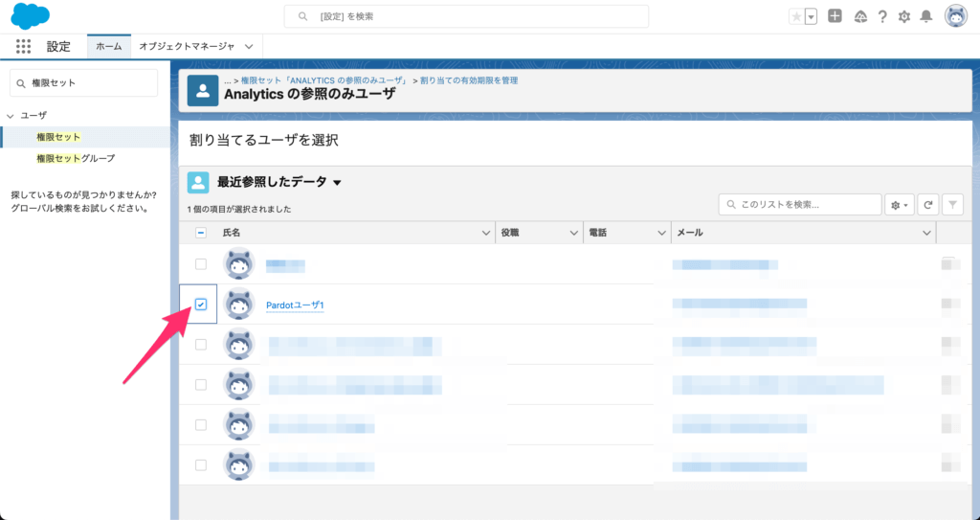Check the first user row checkbox above Pardotユーザ1

[x=201, y=264]
